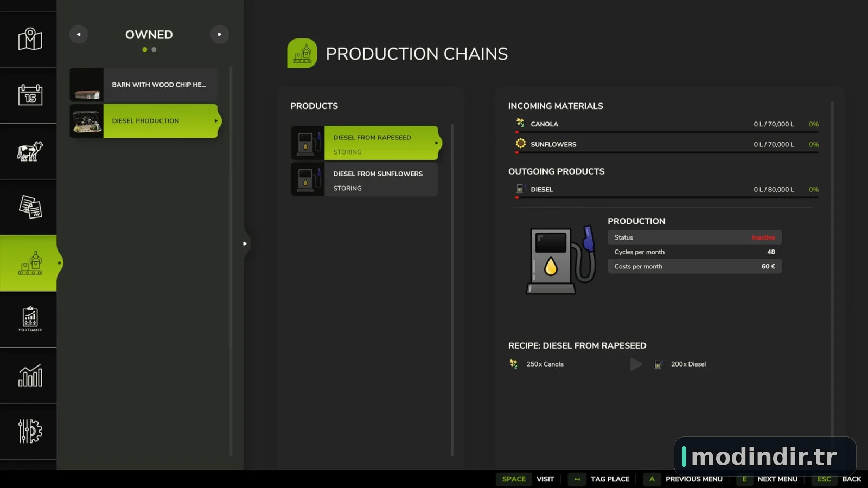Click the second page indicator dot under Owned
Image resolution: width=868 pixels, height=488 pixels.
[154, 49]
